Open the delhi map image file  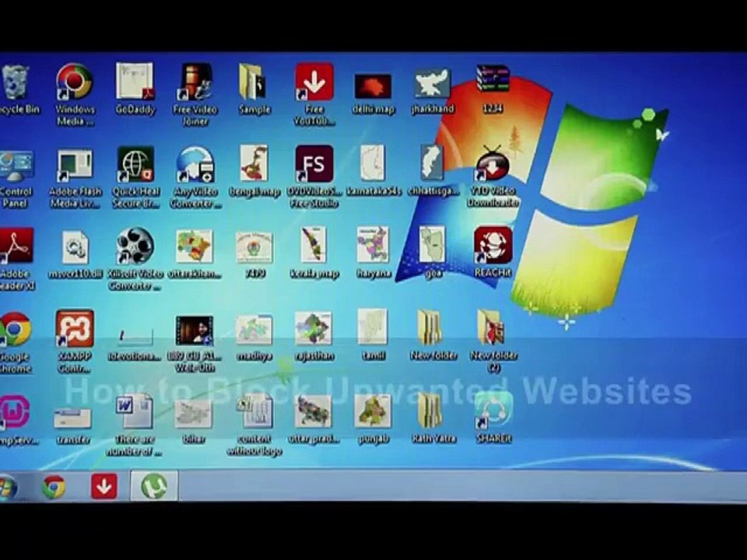373,86
